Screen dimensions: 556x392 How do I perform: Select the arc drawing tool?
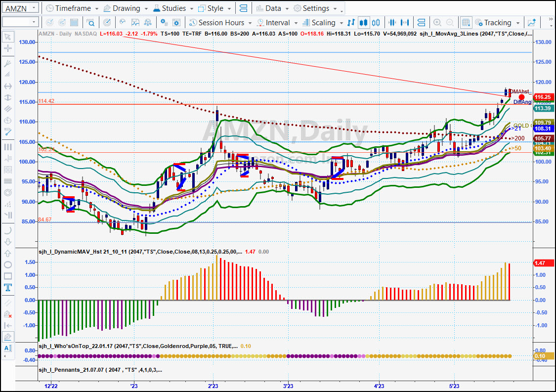[x=7, y=230]
